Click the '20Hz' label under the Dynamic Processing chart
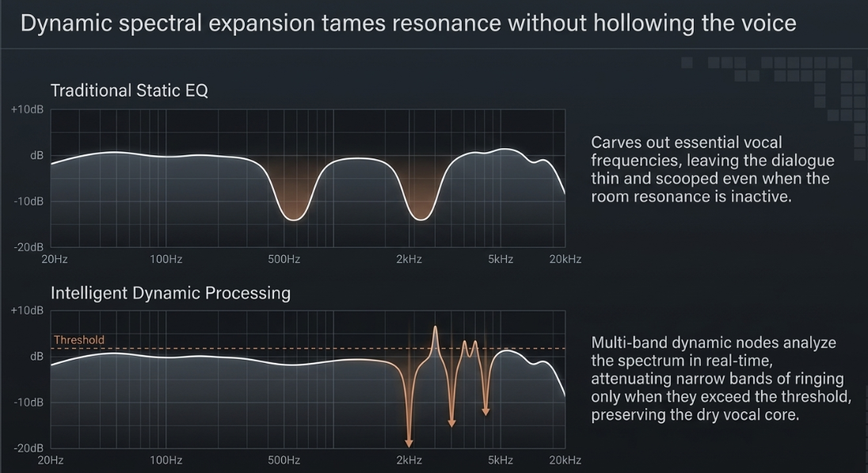Screen dimensions: 868x473 pos(51,460)
